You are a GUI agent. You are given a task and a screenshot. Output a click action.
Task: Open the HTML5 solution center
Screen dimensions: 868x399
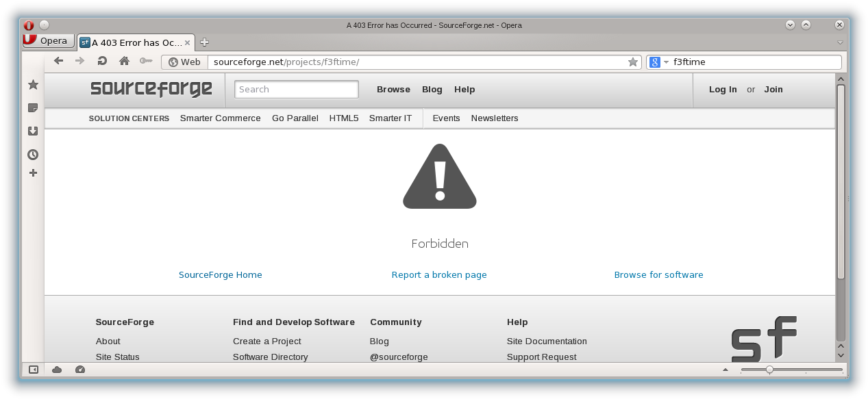point(344,118)
